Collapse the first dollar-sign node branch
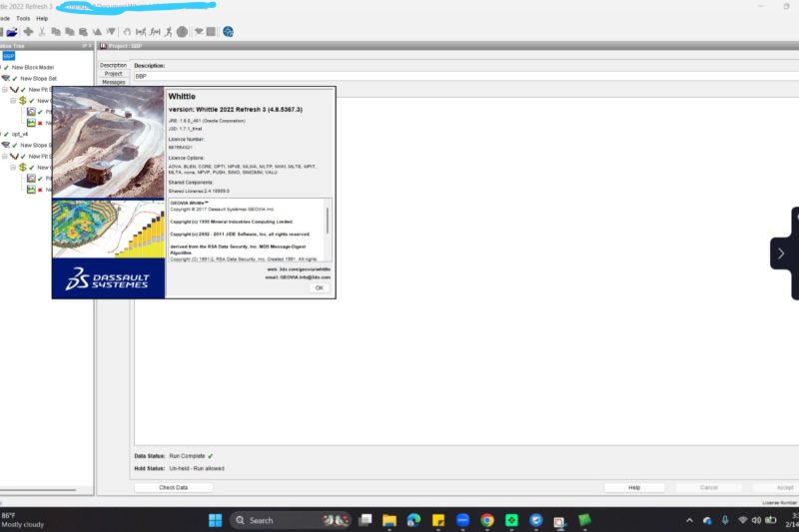This screenshot has height=532, width=799. coord(13,100)
